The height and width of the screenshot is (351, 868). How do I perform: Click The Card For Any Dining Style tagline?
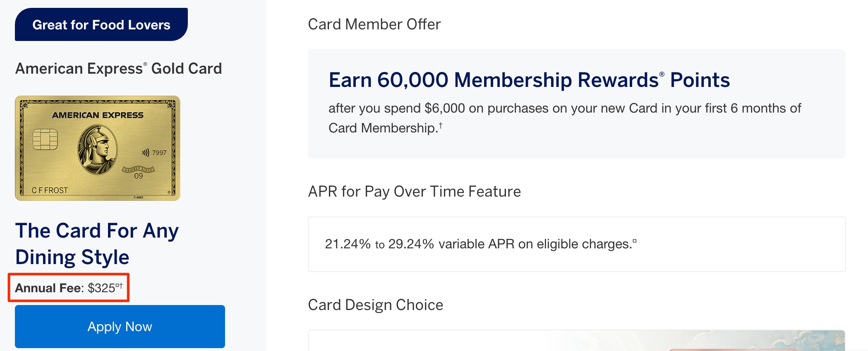[x=97, y=243]
